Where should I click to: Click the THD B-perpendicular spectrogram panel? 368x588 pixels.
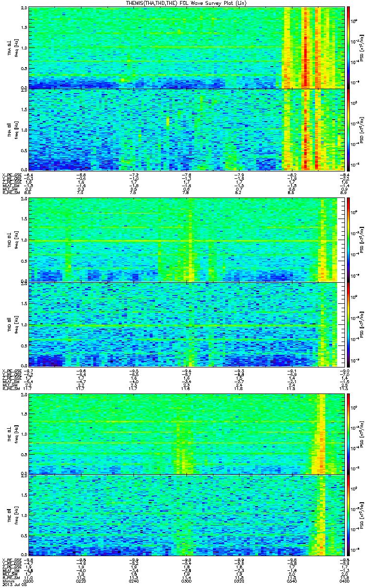coord(185,240)
